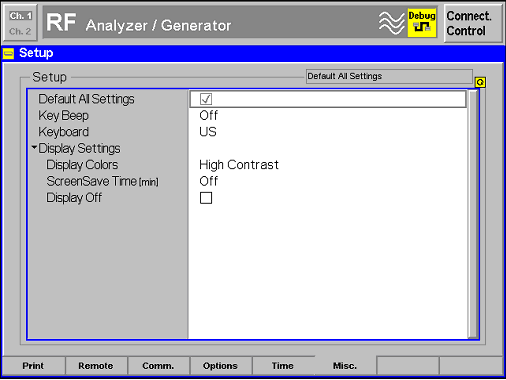Open the Comm. tab
This screenshot has width=506, height=380.
[158, 366]
